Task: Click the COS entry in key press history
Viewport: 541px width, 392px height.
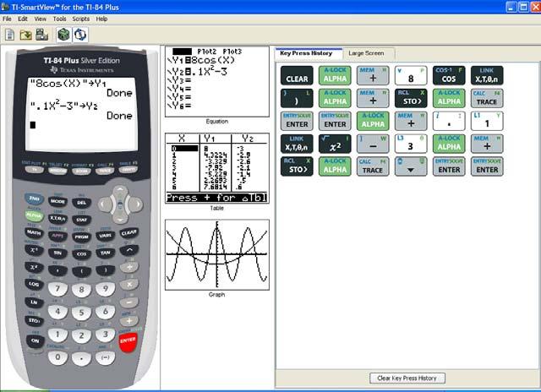Action: pyautogui.click(x=449, y=75)
